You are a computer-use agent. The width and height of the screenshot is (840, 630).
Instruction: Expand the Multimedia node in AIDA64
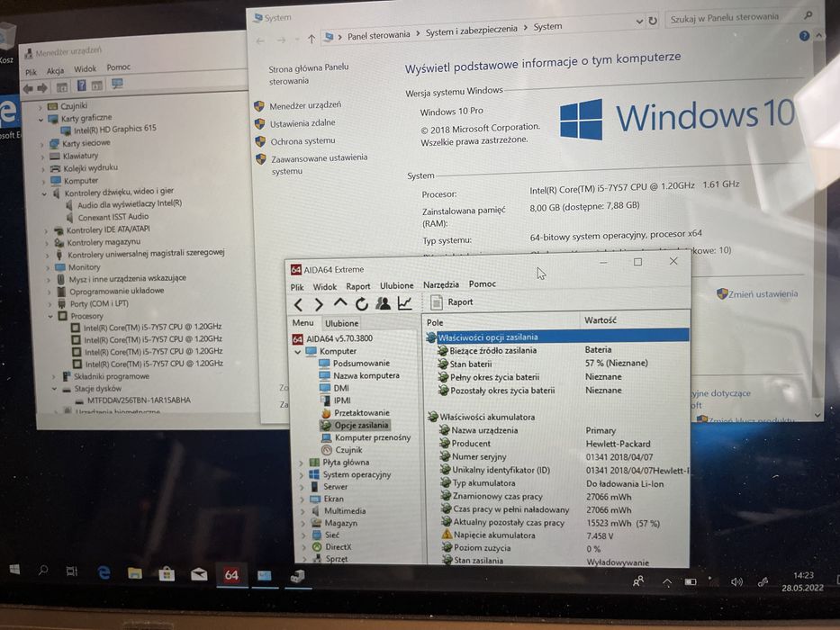(x=303, y=511)
